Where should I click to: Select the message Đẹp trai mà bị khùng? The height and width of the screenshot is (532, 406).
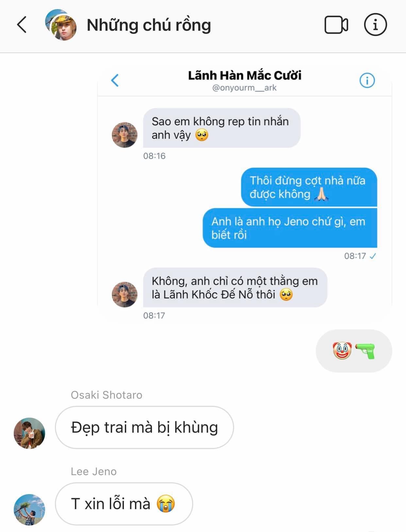click(x=144, y=427)
